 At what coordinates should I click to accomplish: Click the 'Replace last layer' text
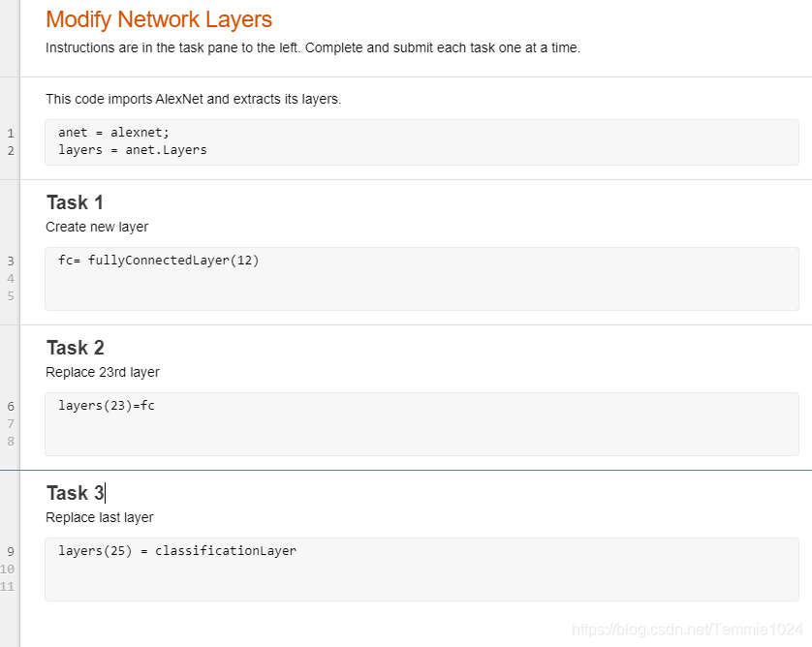pyautogui.click(x=100, y=517)
